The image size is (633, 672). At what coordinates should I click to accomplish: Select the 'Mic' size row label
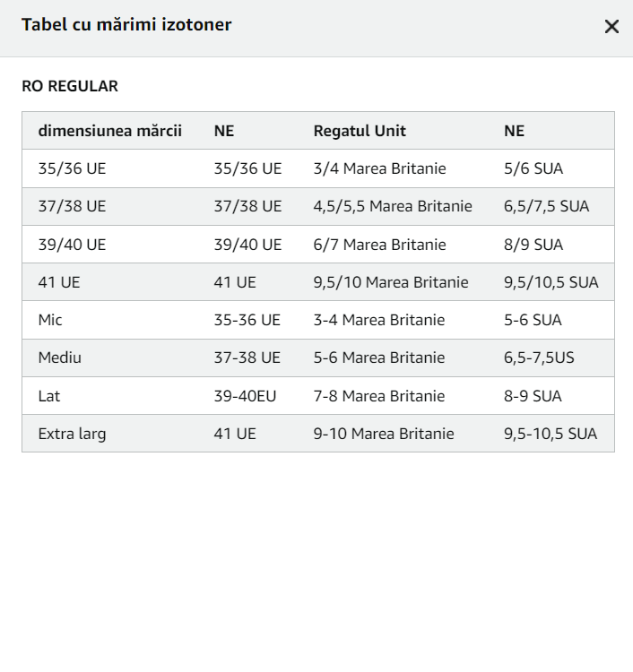50,320
